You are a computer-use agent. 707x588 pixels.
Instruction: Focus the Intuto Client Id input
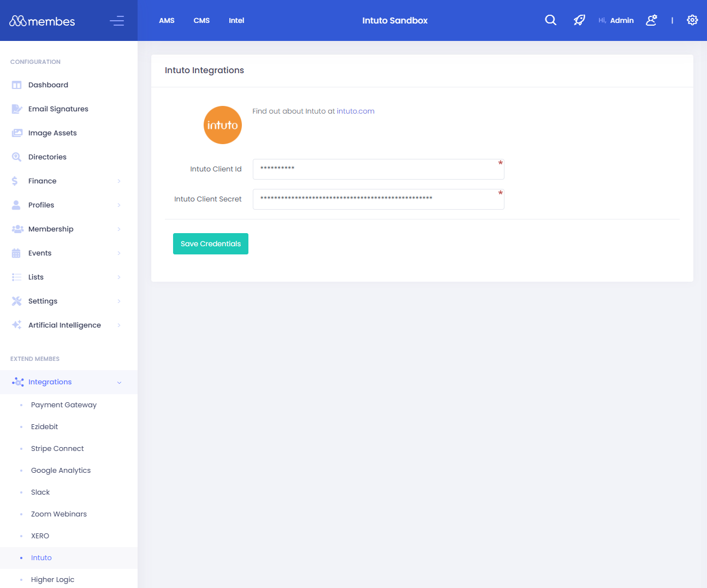(x=378, y=169)
